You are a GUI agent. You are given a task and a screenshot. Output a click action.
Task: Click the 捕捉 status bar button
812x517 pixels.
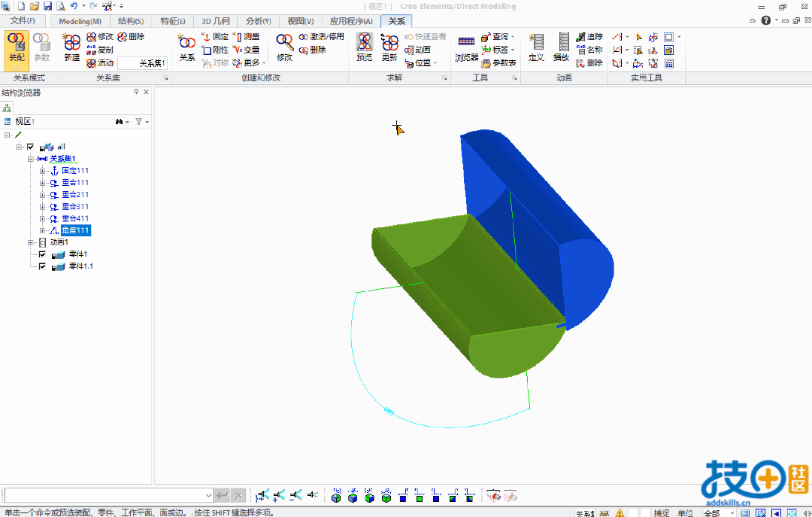click(x=662, y=512)
